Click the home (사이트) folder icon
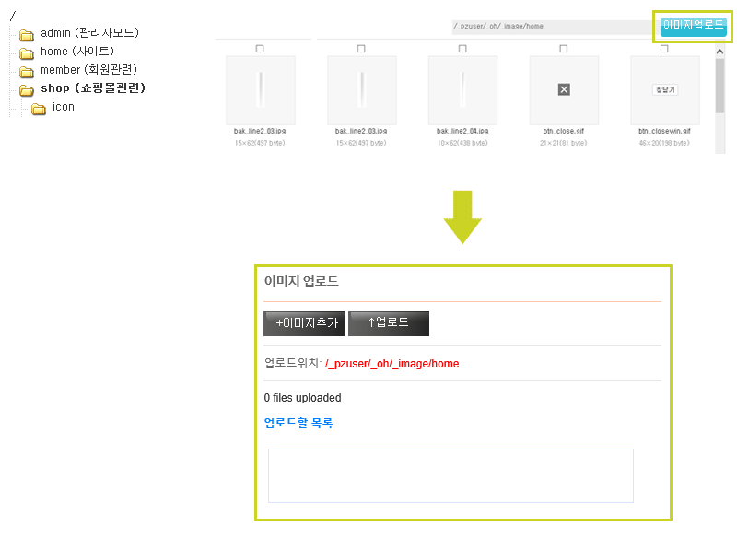Image resolution: width=737 pixels, height=560 pixels. [x=26, y=52]
